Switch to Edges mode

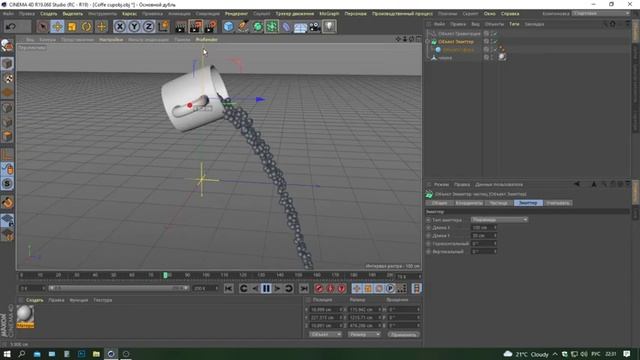coord(7,122)
